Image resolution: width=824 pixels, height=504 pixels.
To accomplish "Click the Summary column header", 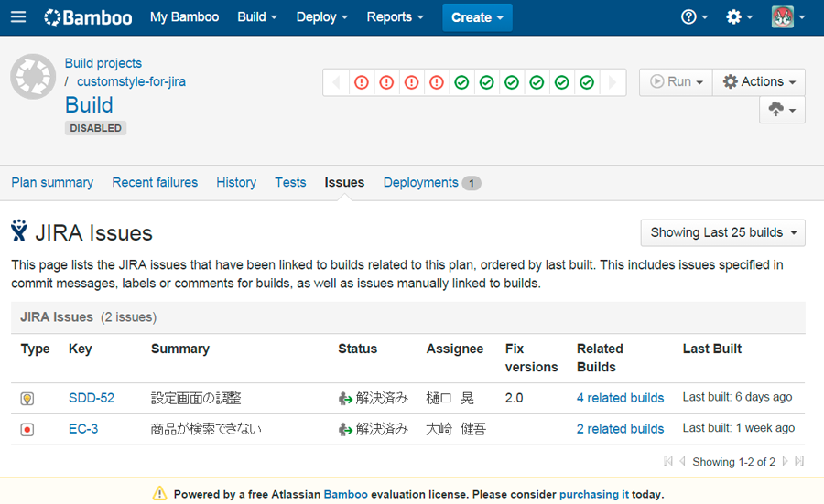I will [x=180, y=349].
